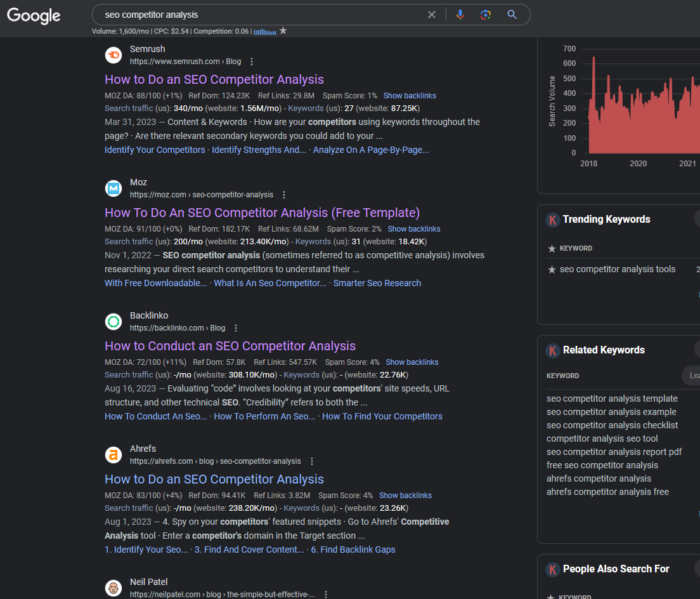
Task: Click the moz.com seo-competitor-analysis URL
Action: point(201,195)
